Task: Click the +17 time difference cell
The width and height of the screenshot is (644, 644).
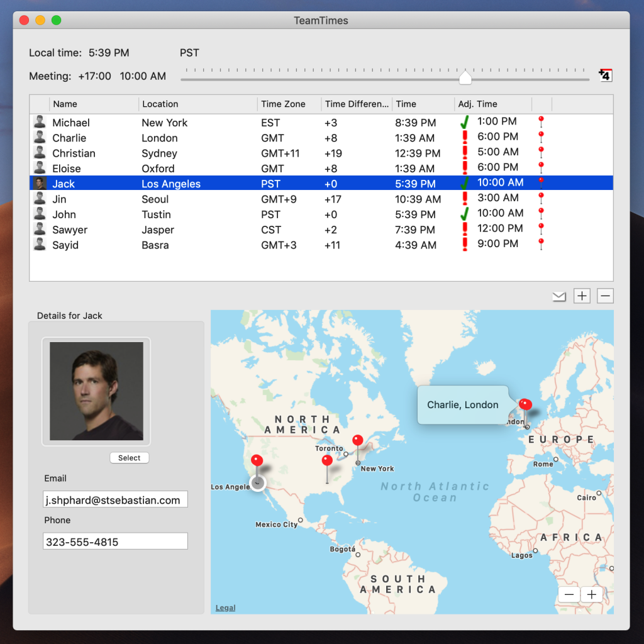Action: pos(333,199)
